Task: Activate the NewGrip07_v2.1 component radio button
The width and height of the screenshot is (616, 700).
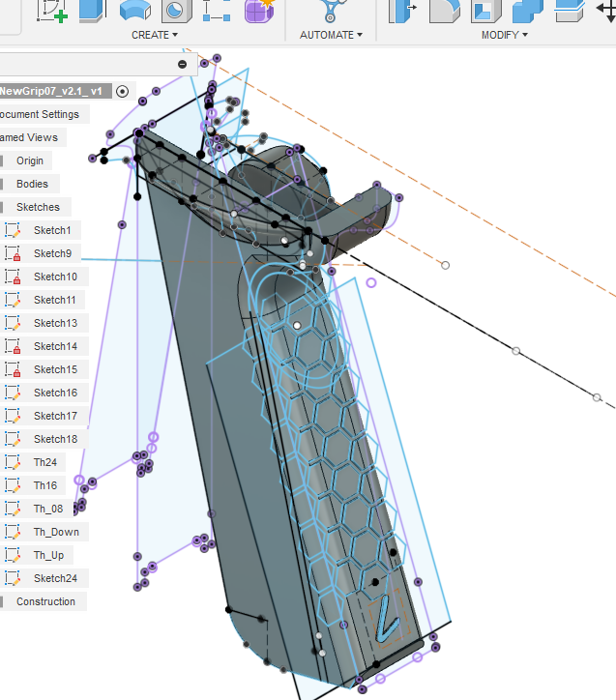Action: 122,91
